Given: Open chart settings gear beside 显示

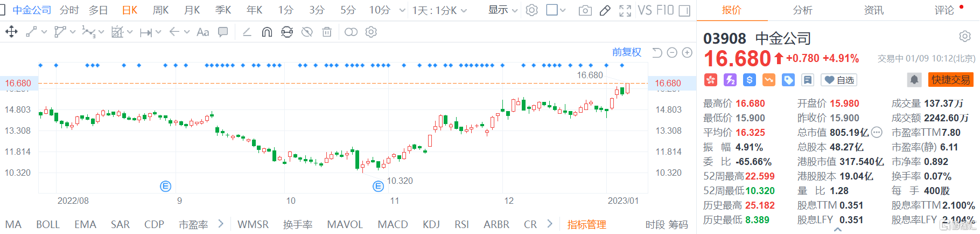Looking at the screenshot, I should pos(532,10).
